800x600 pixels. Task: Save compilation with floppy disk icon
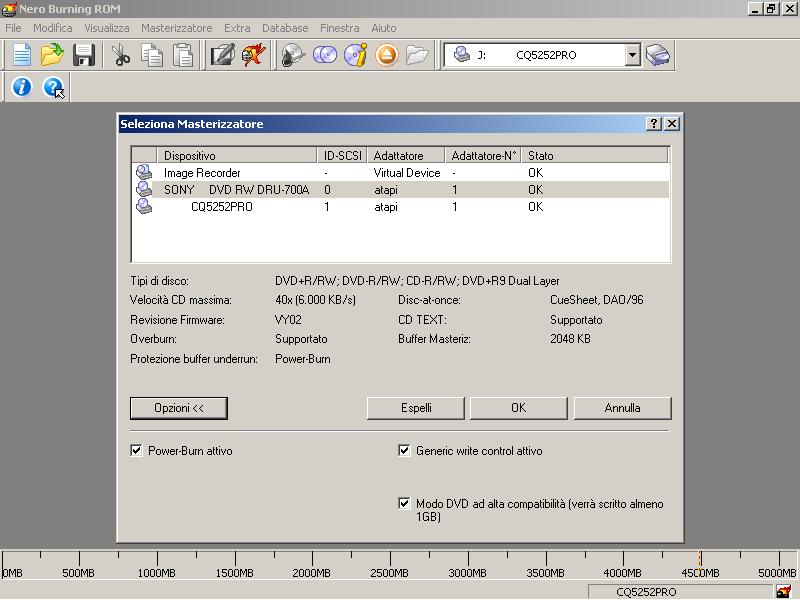[x=83, y=55]
